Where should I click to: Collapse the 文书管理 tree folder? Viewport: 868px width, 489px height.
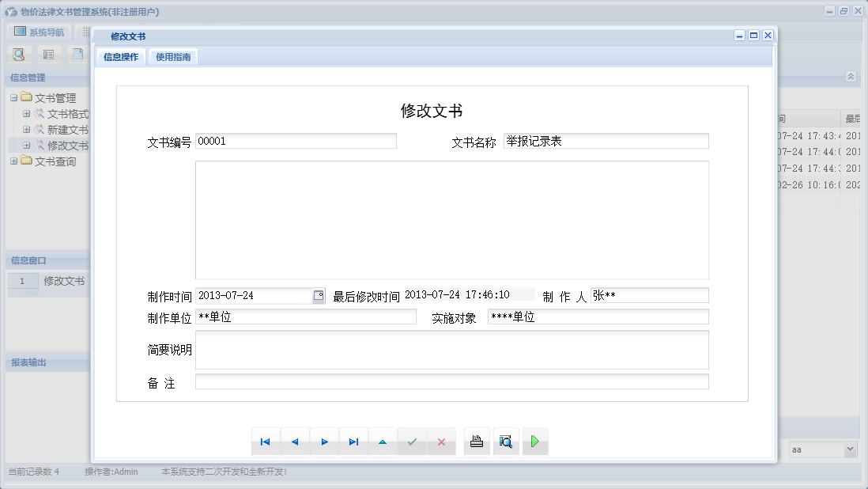tap(14, 98)
